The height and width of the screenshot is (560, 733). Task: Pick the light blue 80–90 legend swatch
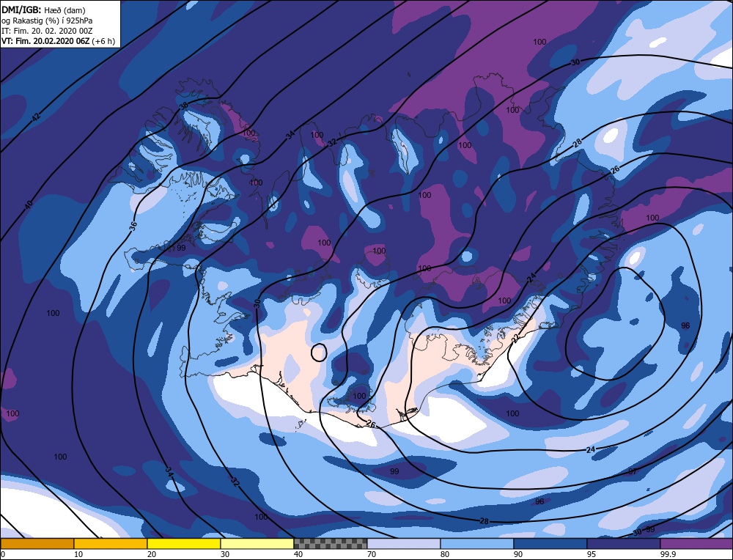click(x=477, y=543)
